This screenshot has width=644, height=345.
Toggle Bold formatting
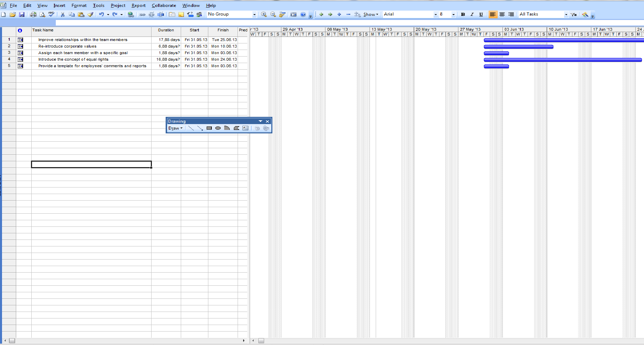click(x=463, y=14)
